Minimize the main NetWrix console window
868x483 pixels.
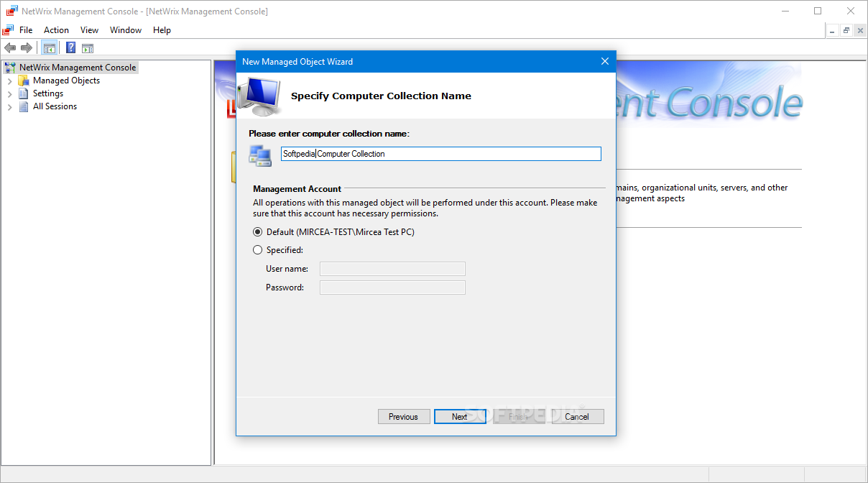coord(785,11)
